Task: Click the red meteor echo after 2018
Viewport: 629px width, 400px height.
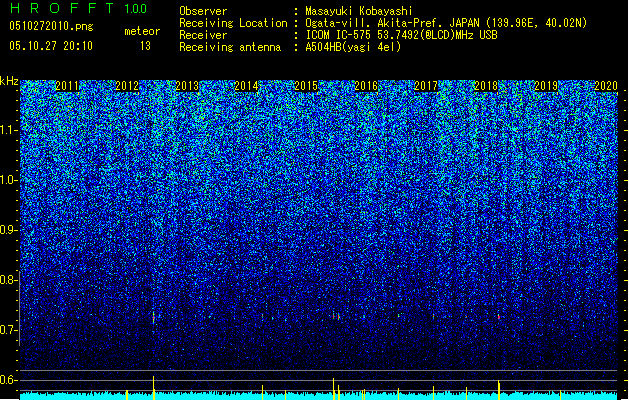Action: point(499,317)
